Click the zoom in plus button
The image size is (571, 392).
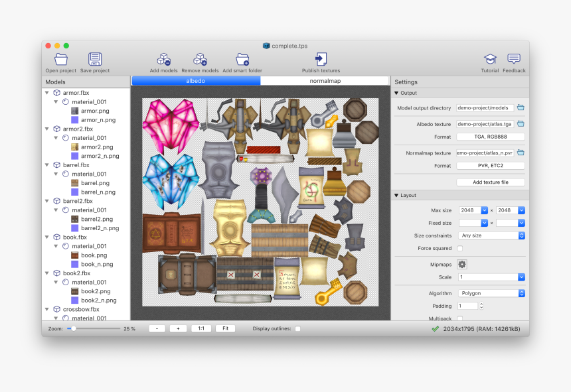pos(178,328)
